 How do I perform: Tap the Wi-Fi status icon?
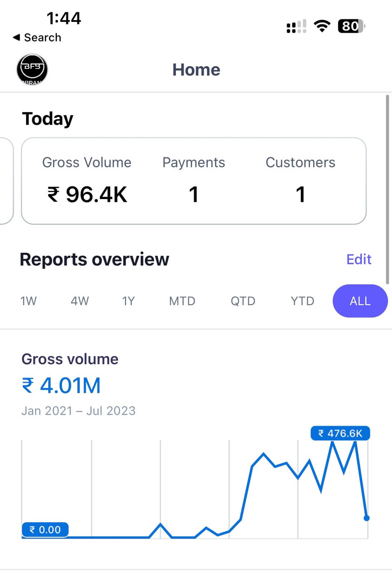pyautogui.click(x=322, y=26)
